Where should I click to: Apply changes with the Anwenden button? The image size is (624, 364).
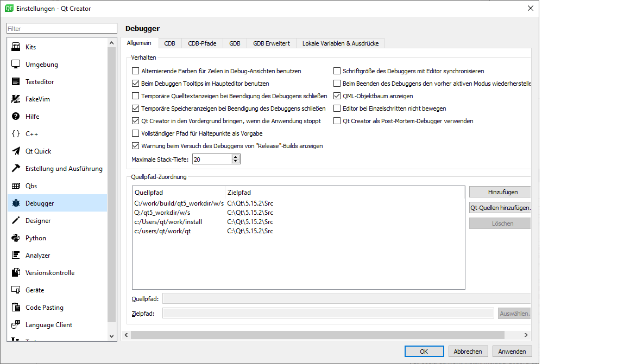pos(512,352)
